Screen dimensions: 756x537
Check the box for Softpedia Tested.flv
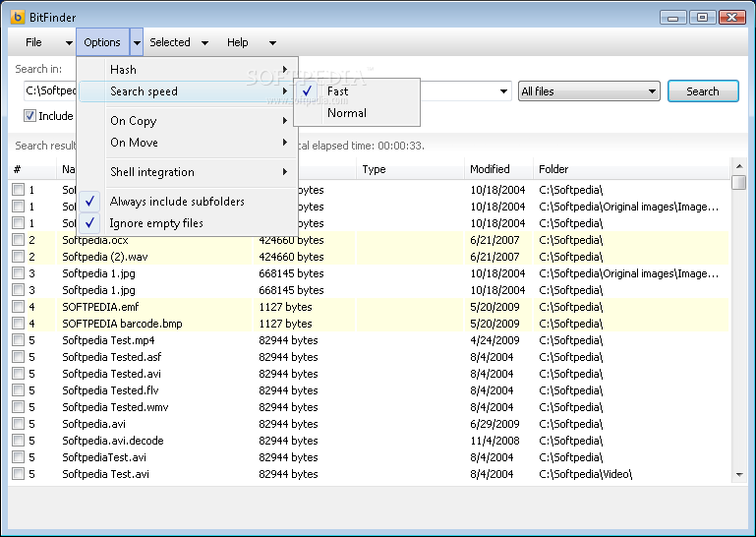[19, 390]
